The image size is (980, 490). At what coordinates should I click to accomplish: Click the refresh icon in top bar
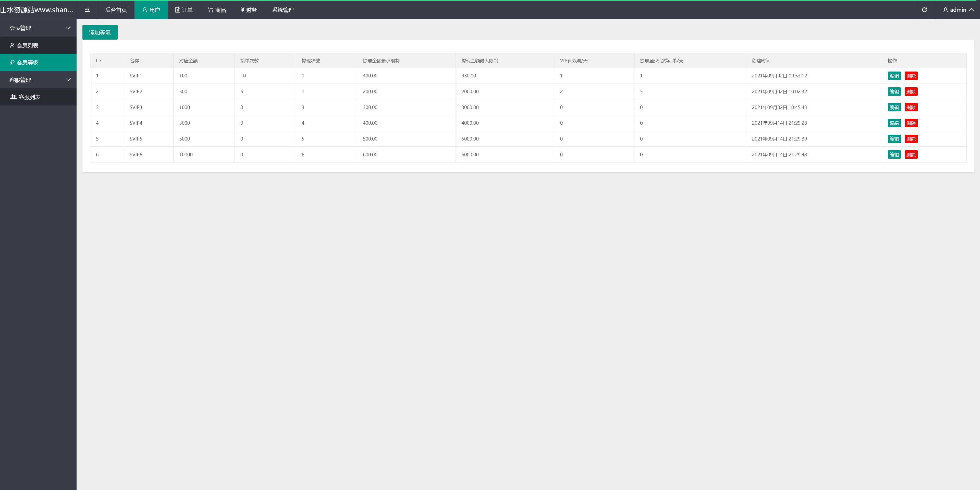(x=924, y=10)
